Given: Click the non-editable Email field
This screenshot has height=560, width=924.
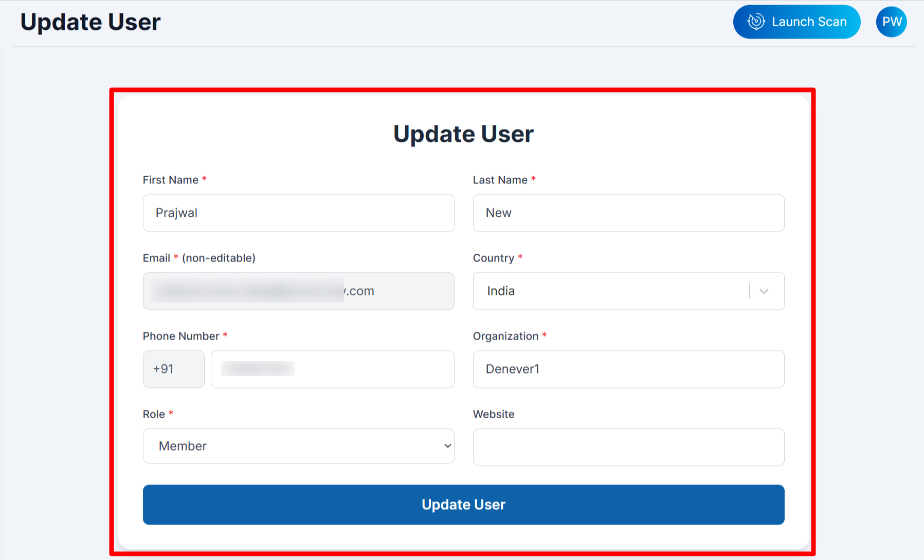Looking at the screenshot, I should click(x=298, y=291).
